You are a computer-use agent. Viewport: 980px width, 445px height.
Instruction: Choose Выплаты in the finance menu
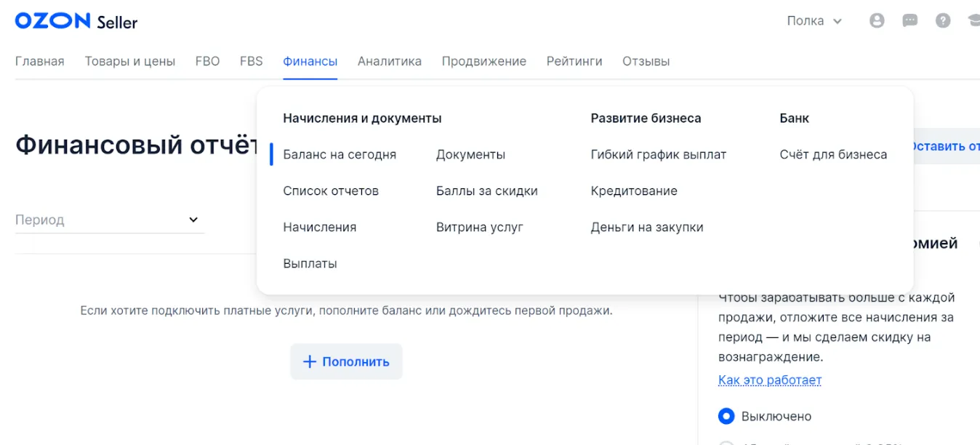[x=310, y=263]
